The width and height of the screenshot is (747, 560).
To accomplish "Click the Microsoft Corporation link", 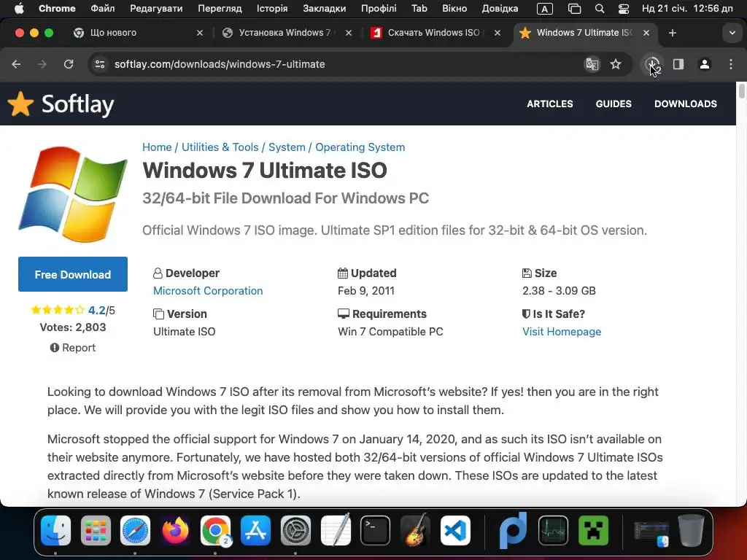I will (208, 290).
